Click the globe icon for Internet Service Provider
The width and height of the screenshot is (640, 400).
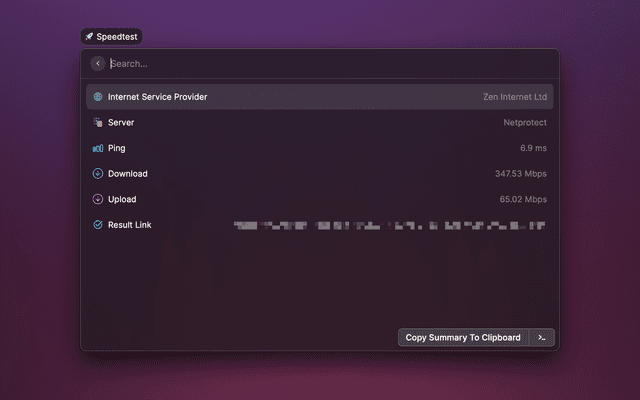[98, 97]
